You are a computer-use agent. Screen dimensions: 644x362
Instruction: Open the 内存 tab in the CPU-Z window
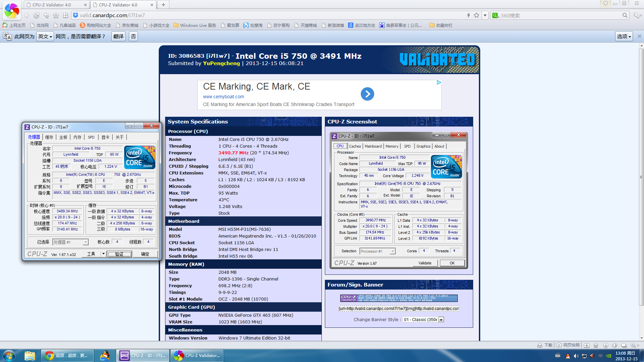[78, 137]
